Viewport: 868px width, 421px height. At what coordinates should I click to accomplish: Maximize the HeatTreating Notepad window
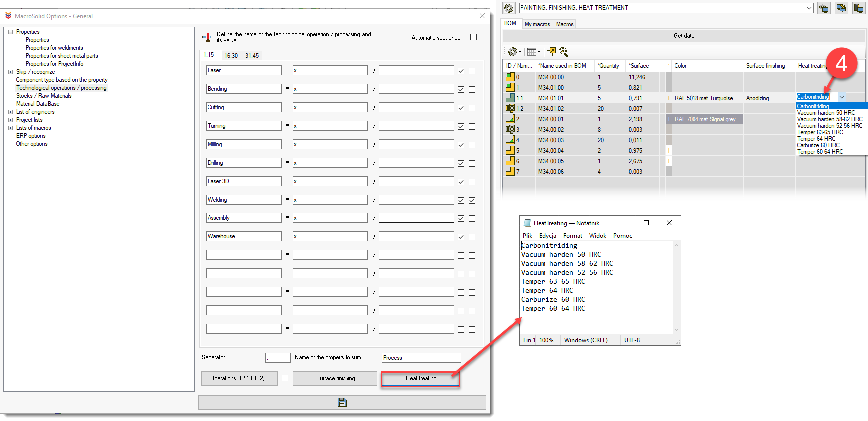tap(646, 223)
